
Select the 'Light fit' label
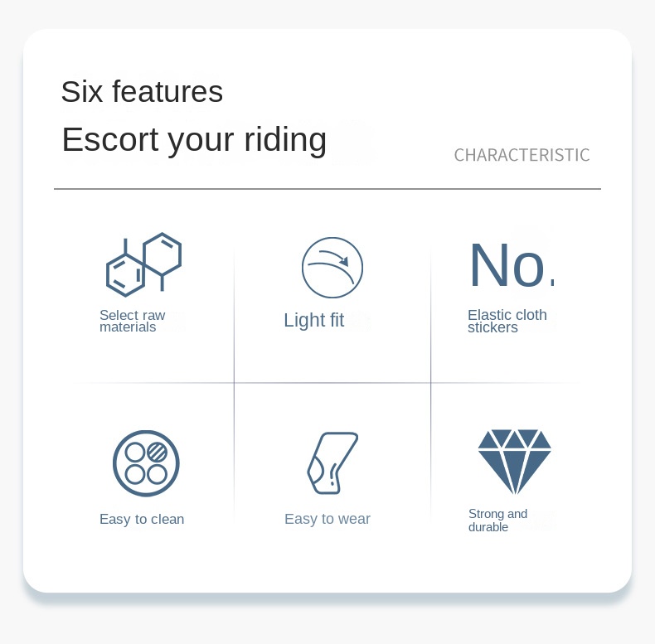click(313, 320)
